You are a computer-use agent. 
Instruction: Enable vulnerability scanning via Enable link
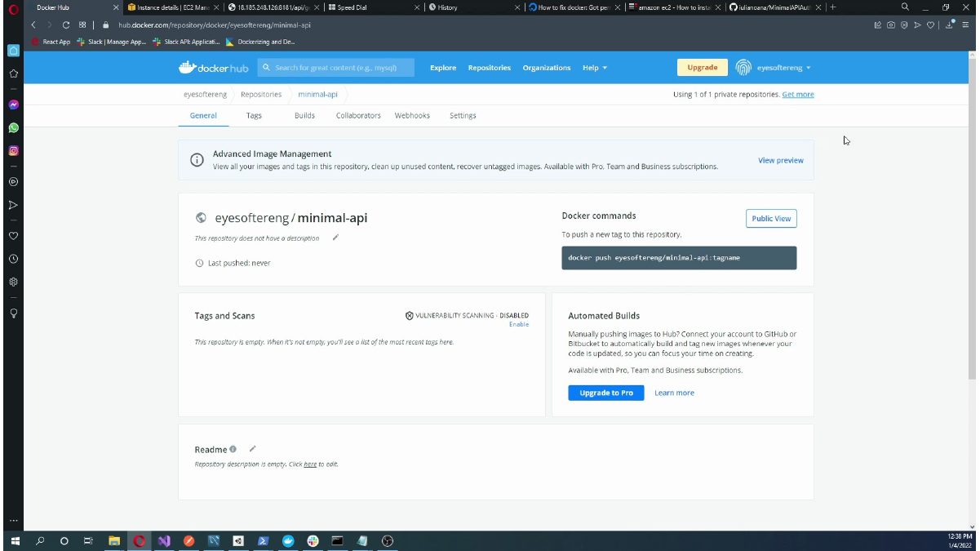[519, 324]
